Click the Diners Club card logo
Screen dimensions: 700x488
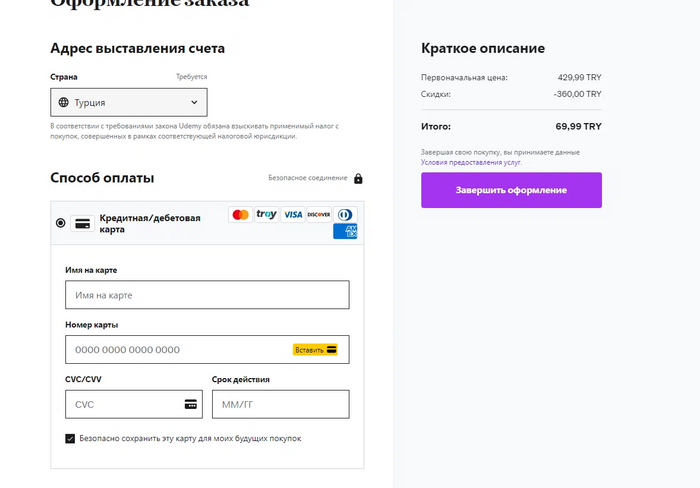[345, 214]
